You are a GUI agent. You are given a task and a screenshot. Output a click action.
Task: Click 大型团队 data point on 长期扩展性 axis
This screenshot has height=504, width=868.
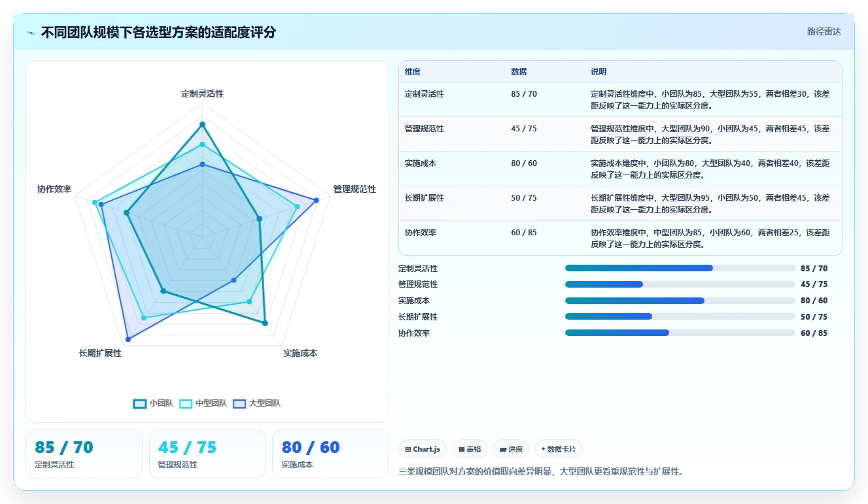click(128, 339)
